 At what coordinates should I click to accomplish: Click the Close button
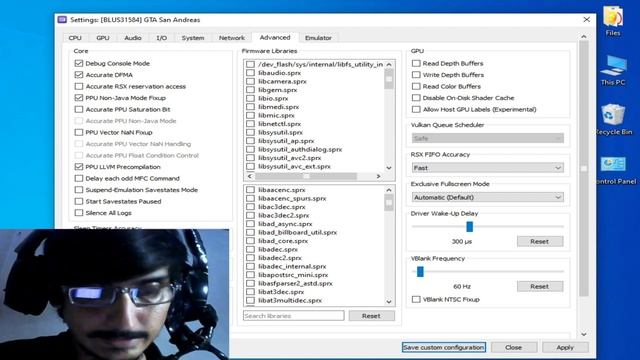click(513, 347)
